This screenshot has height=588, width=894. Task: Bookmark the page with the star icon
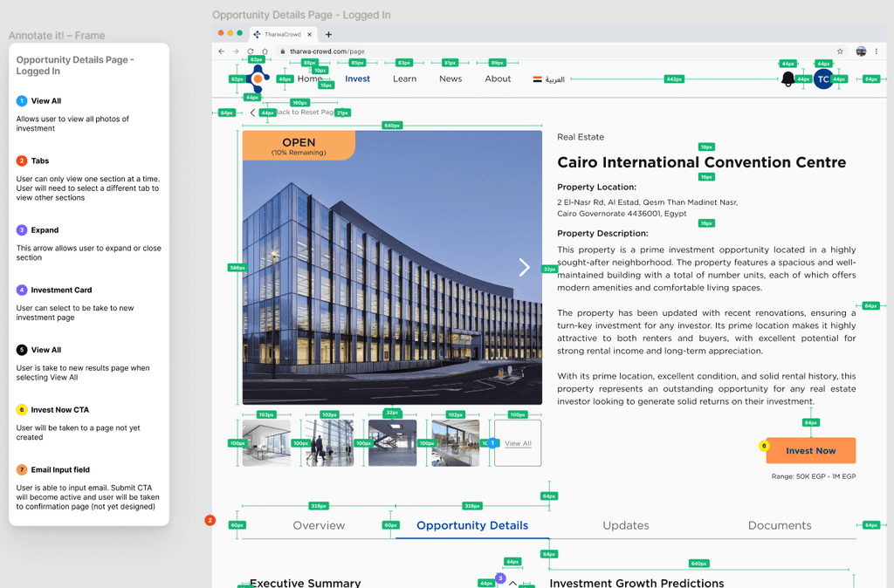[840, 51]
